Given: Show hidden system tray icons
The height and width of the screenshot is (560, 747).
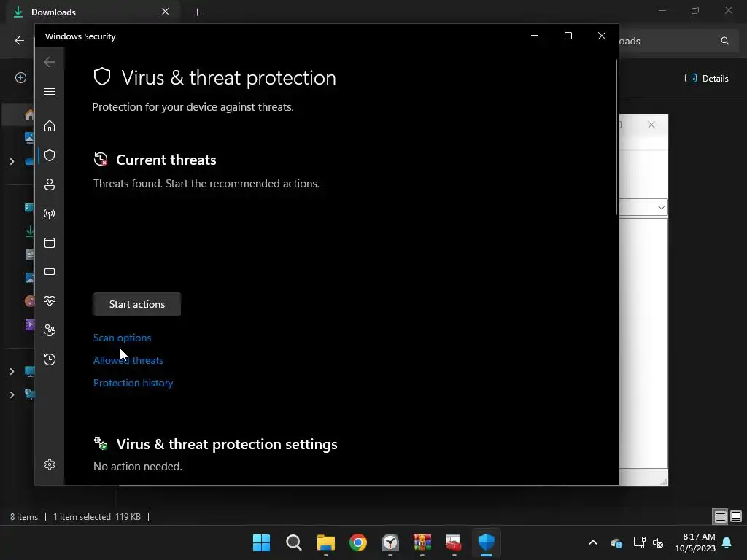Looking at the screenshot, I should (592, 542).
